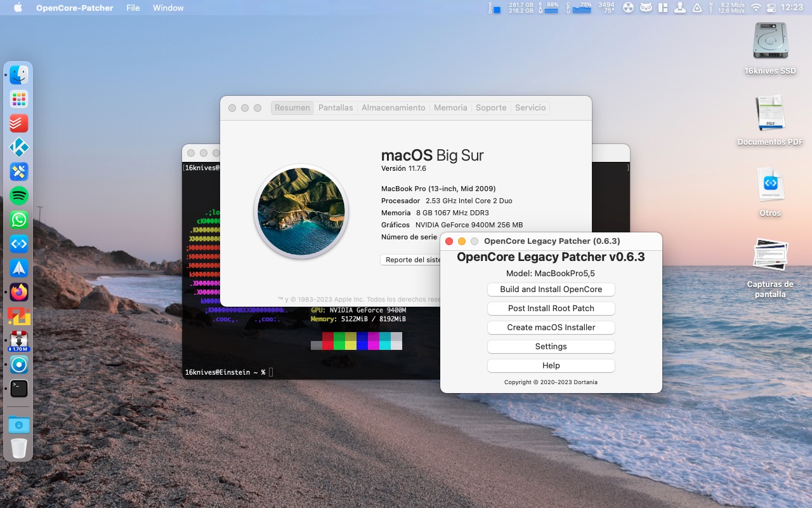This screenshot has width=812, height=508.
Task: Click the Copyright 2020-2023 Dortania text
Action: click(x=551, y=382)
